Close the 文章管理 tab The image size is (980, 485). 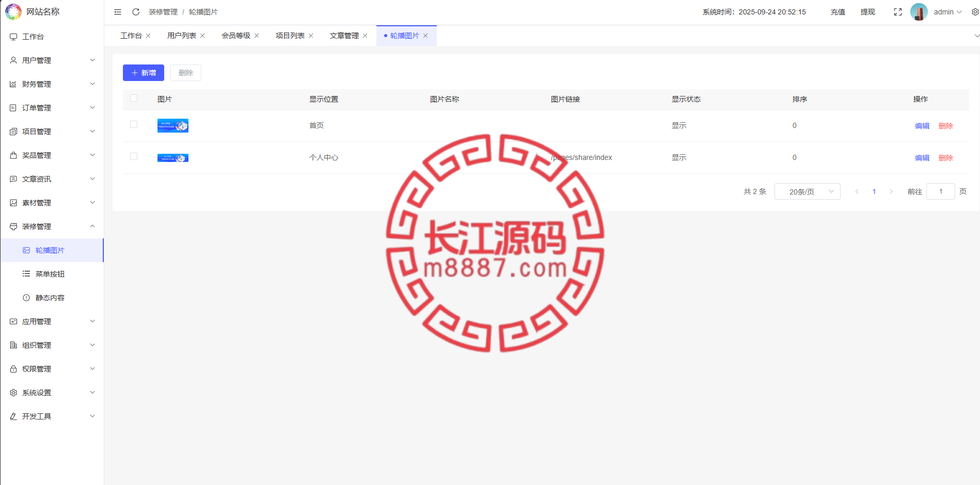[365, 36]
